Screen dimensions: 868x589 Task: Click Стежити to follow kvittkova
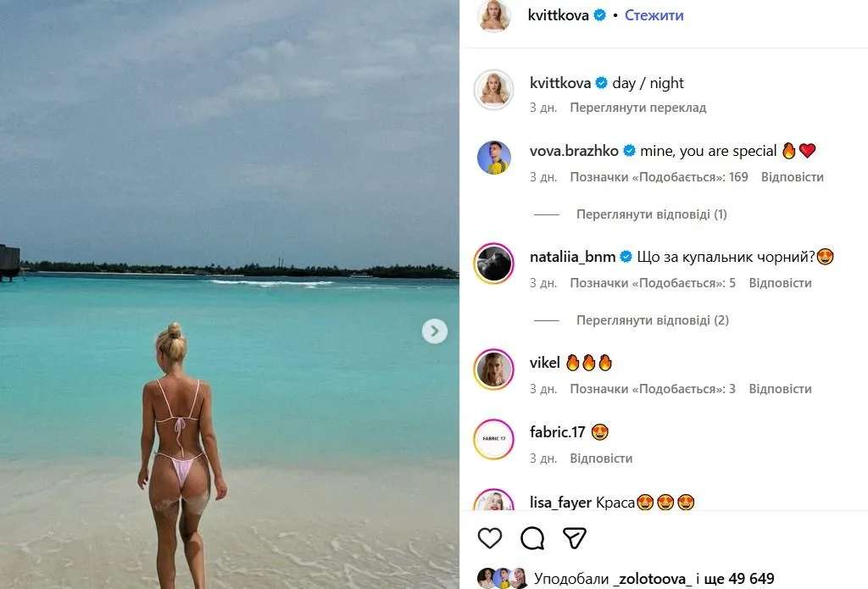(x=654, y=15)
